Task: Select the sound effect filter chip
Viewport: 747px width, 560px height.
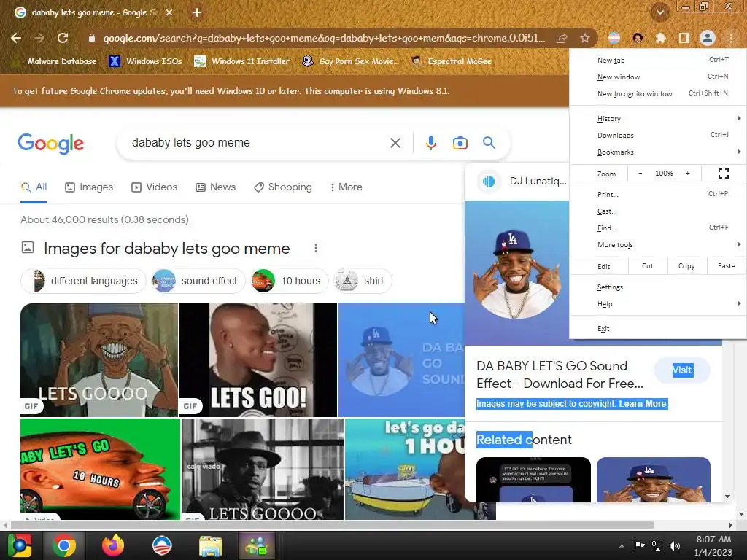Action: click(x=198, y=281)
